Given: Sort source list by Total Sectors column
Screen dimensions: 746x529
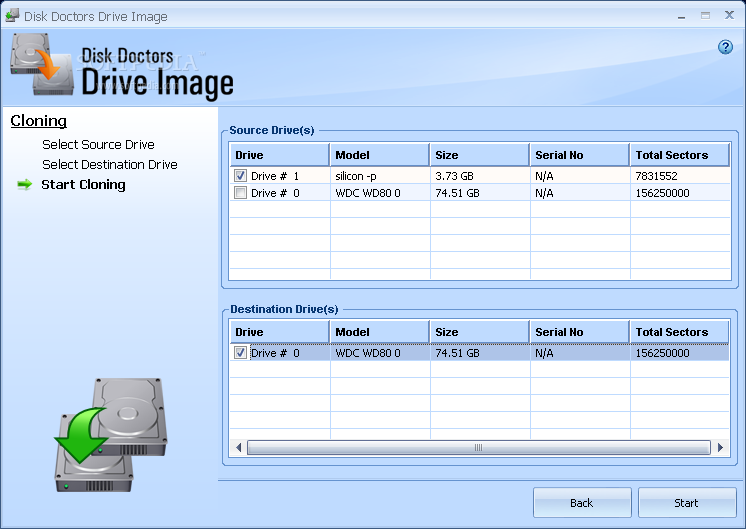Looking at the screenshot, I should click(x=680, y=155).
